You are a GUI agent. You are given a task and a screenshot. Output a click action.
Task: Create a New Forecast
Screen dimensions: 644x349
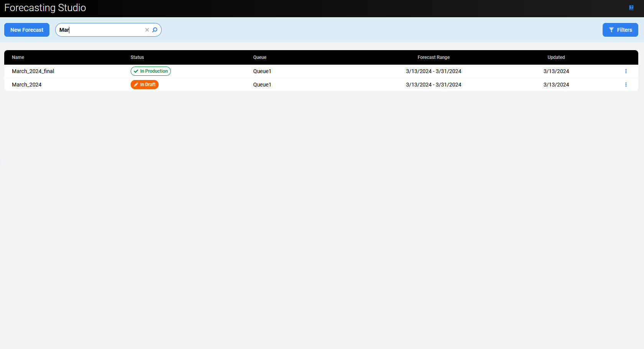coord(27,30)
